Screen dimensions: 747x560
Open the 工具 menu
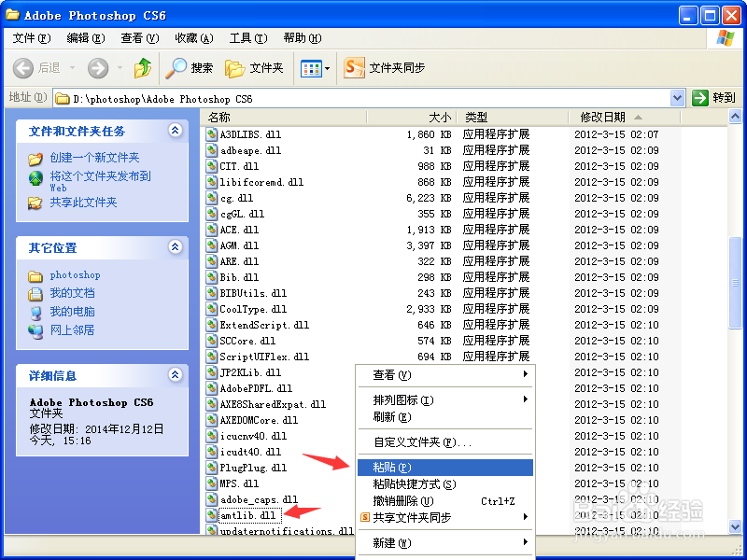[247, 37]
